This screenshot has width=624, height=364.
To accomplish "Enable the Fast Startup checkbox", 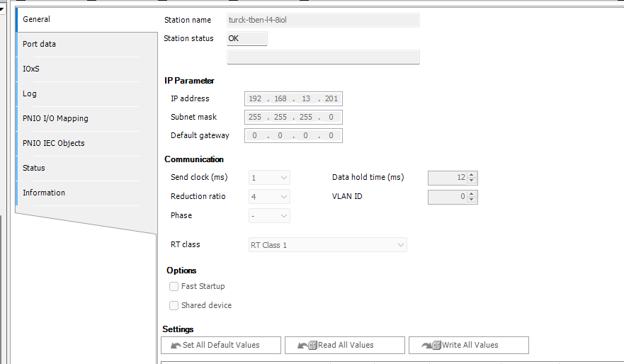I will (x=174, y=286).
